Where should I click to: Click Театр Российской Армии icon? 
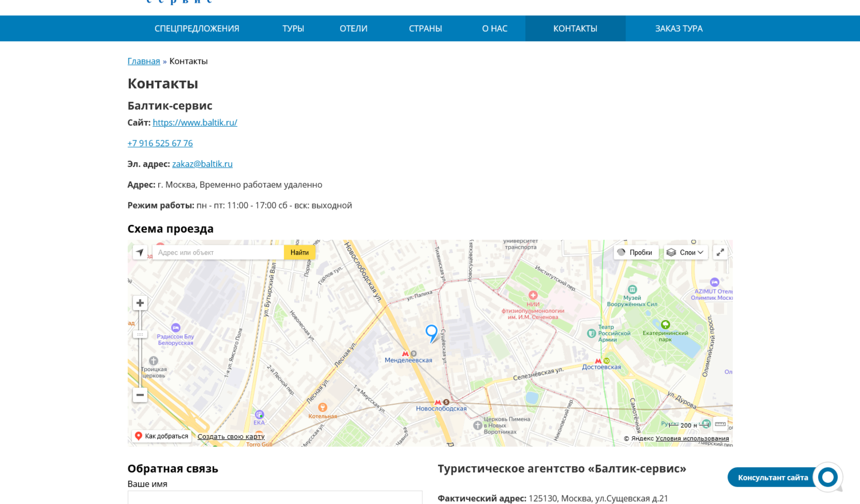tap(592, 333)
